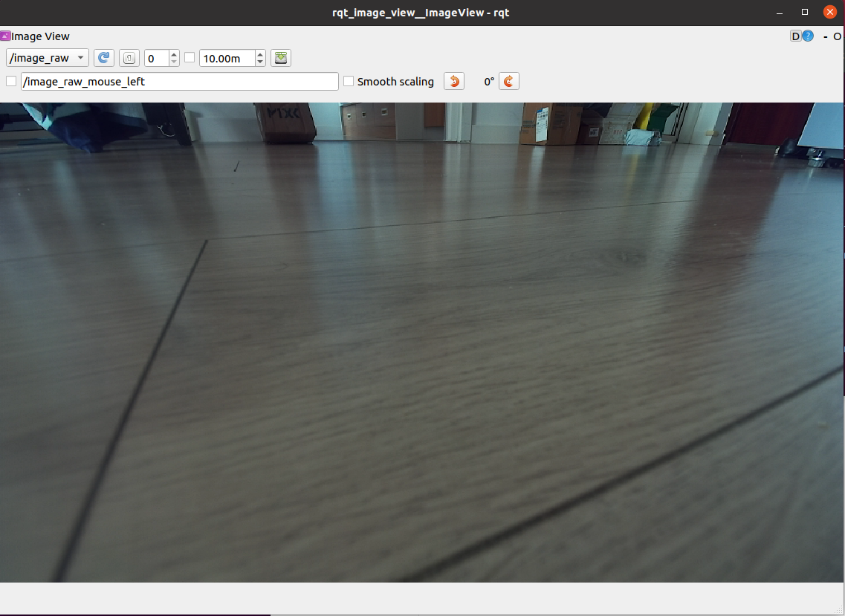Decrease the 0 spinbox value
The height and width of the screenshot is (616, 845).
(174, 62)
